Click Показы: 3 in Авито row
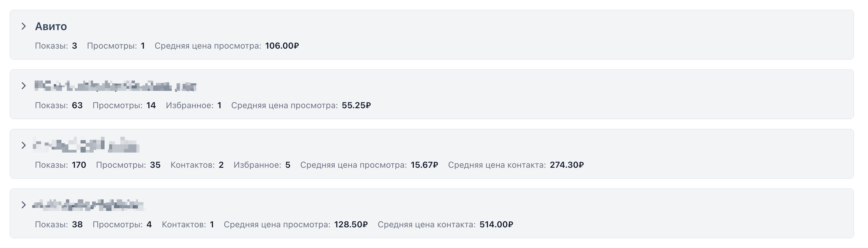 tap(56, 46)
